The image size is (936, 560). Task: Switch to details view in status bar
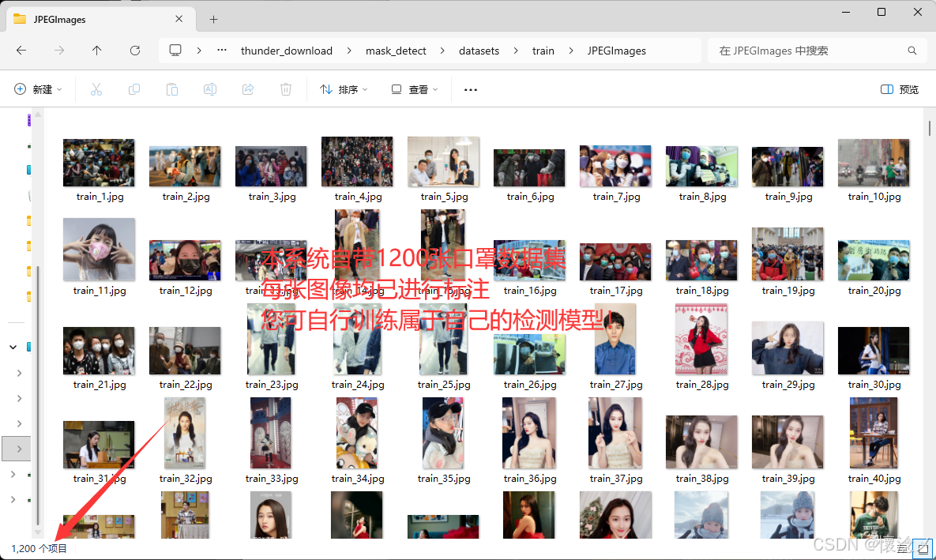tap(903, 548)
